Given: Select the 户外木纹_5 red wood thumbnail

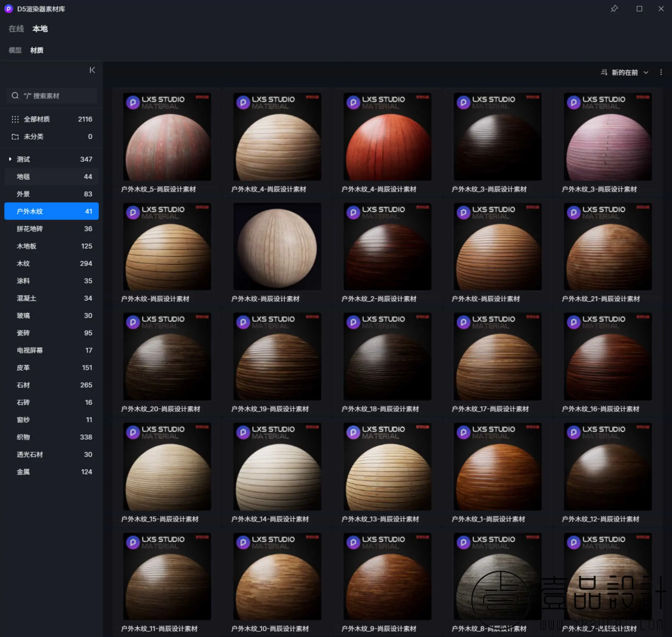Looking at the screenshot, I should click(167, 136).
